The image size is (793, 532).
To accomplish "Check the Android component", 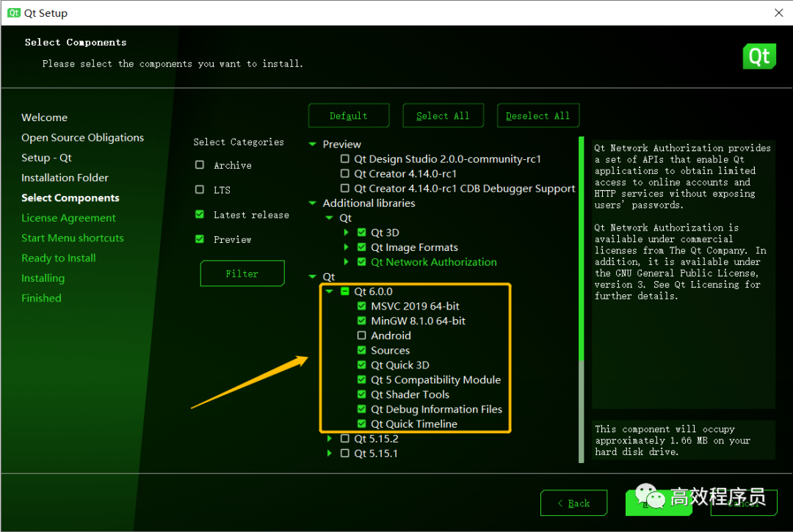I will (361, 335).
